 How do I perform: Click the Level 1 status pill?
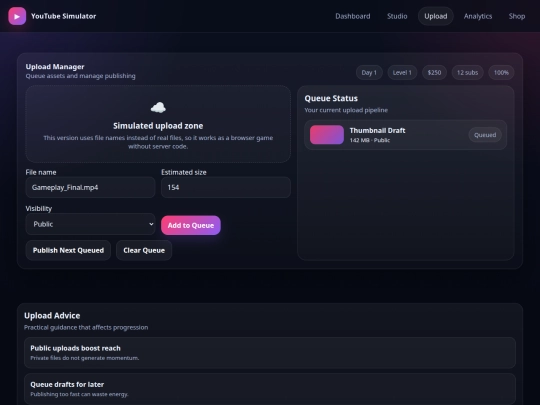(x=402, y=73)
